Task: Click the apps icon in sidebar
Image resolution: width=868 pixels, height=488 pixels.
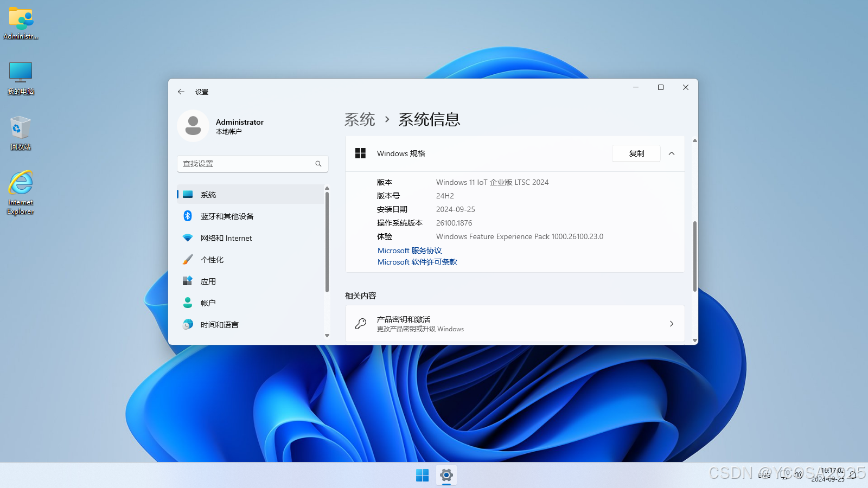Action: pos(188,281)
